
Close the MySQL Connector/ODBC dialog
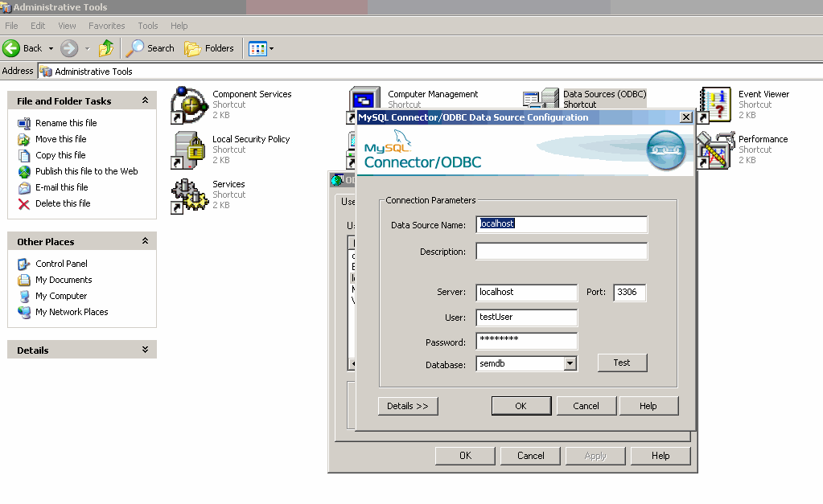685,117
